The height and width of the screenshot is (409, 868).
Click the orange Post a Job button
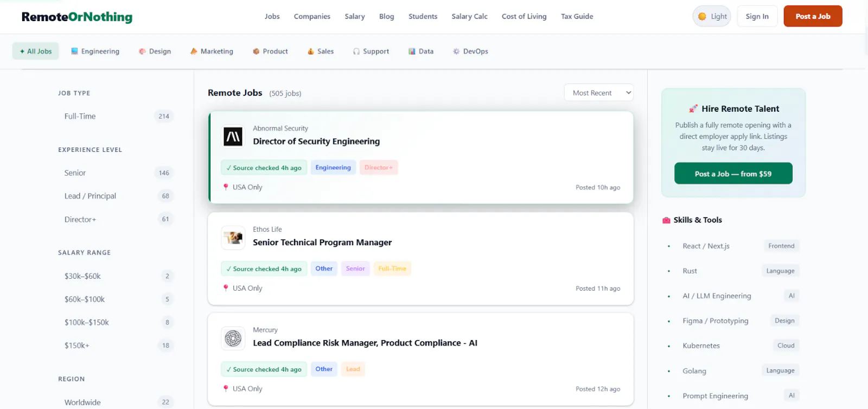[813, 16]
